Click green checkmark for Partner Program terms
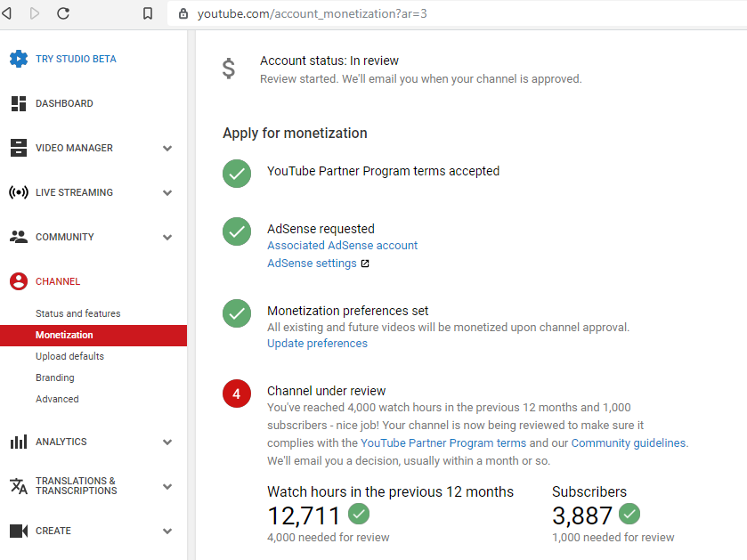The image size is (747, 560). (237, 174)
